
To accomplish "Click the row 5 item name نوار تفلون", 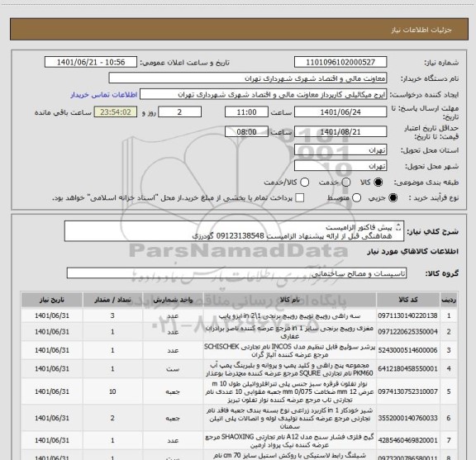I will click(x=289, y=391).
